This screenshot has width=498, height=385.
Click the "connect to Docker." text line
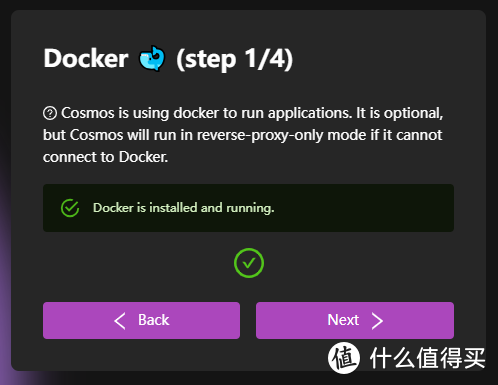pyautogui.click(x=105, y=157)
